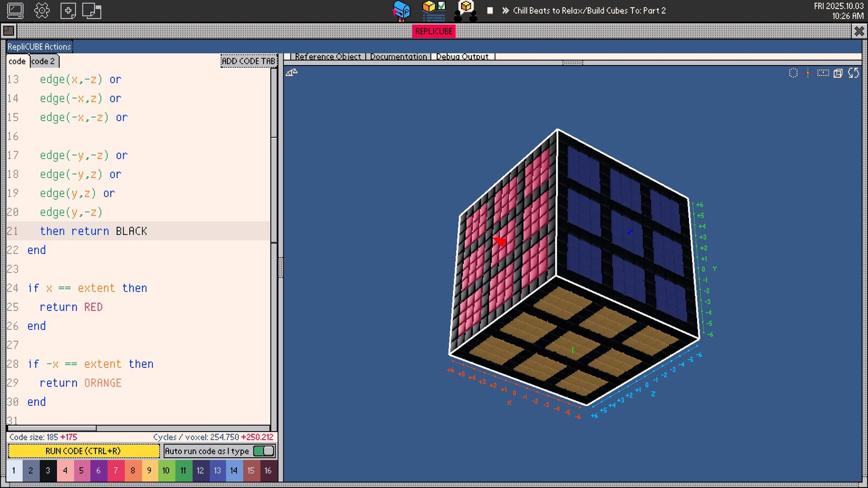Toggle the dotted-circle view option
Image resolution: width=868 pixels, height=488 pixels.
[x=793, y=73]
